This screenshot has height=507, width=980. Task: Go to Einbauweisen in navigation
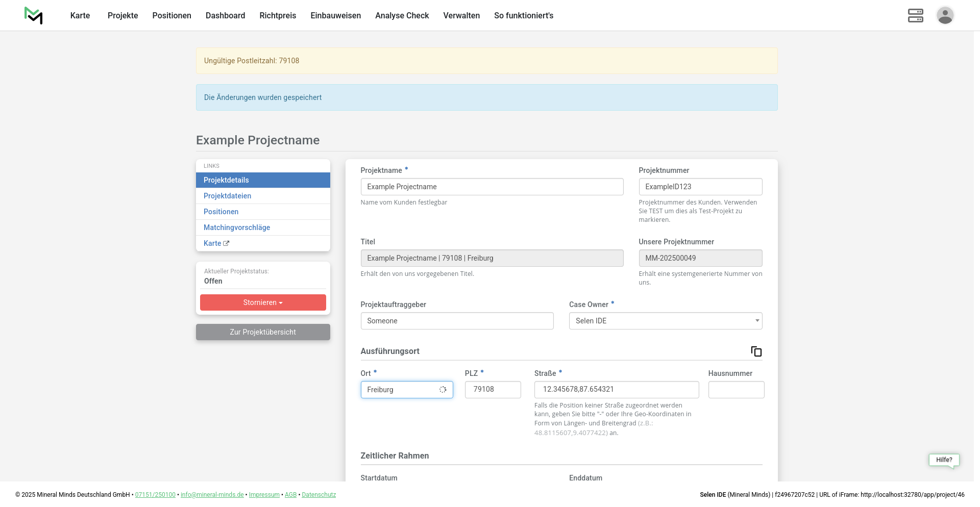335,15
